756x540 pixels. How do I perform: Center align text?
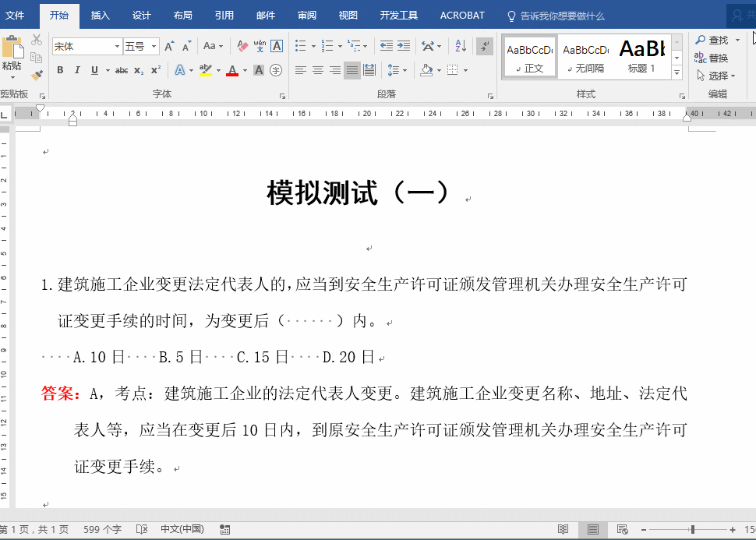tap(318, 70)
